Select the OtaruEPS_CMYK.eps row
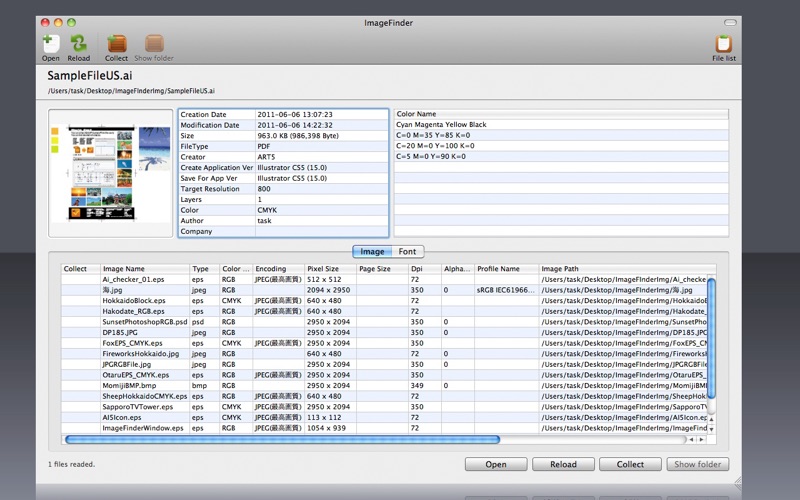Image resolution: width=800 pixels, height=500 pixels. coord(384,375)
